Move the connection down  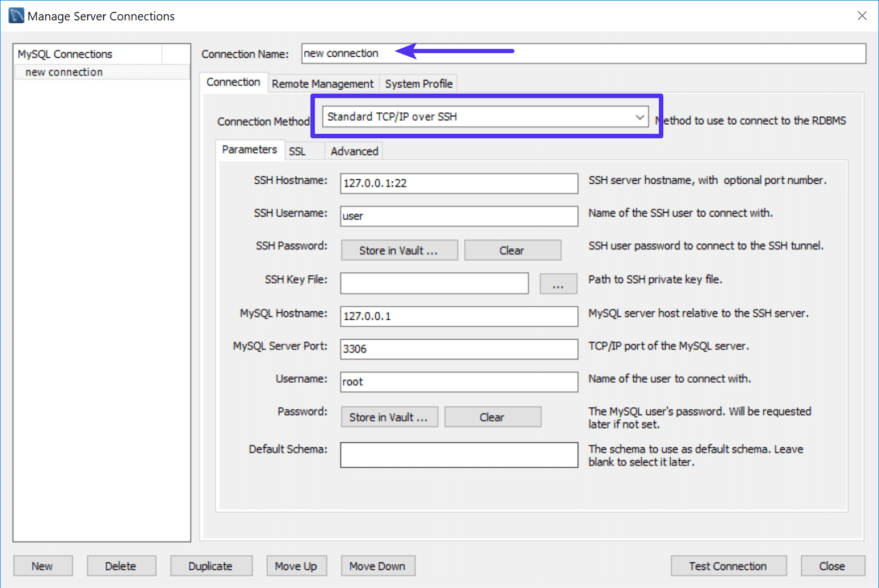(x=378, y=565)
